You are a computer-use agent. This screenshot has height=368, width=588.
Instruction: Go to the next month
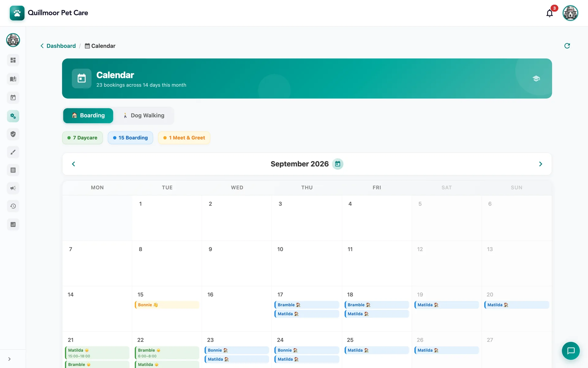point(541,164)
